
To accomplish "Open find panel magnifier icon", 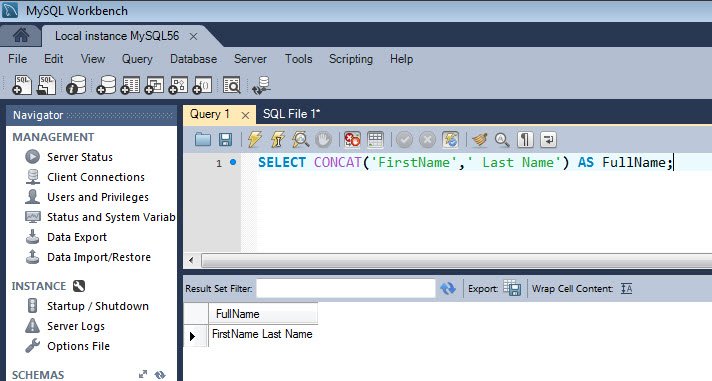I will coord(502,139).
